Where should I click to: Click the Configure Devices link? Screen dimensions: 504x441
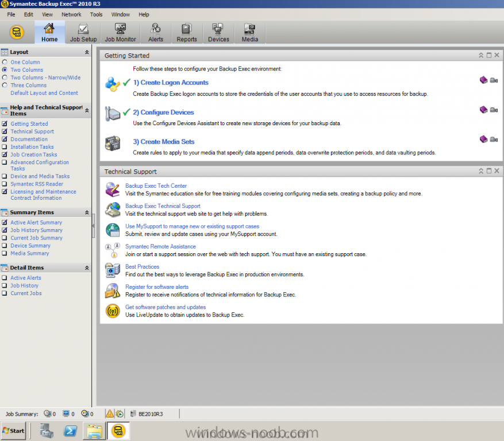point(163,113)
